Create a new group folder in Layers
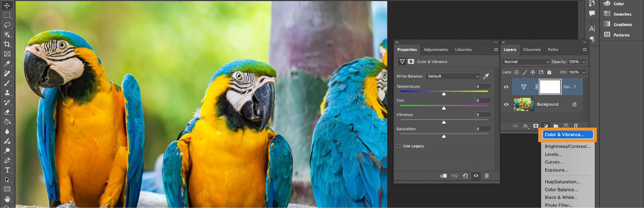This screenshot has width=644, height=208. pos(556,125)
